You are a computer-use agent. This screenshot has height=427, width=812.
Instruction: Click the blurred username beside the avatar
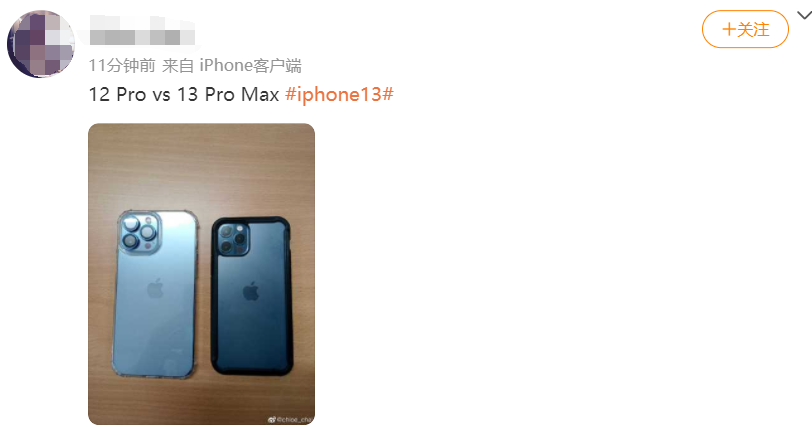click(x=142, y=31)
